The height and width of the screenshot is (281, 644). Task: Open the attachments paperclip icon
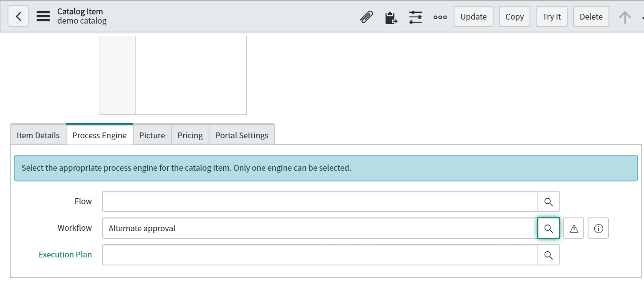click(x=366, y=16)
